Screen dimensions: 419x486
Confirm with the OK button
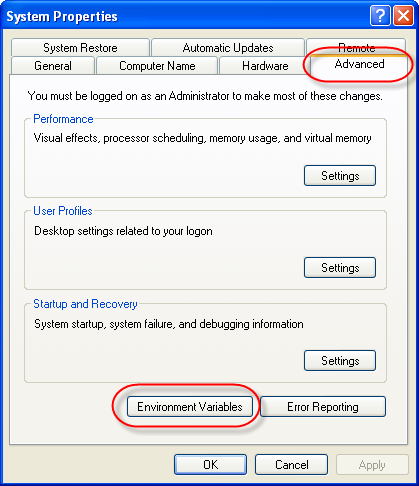(210, 464)
